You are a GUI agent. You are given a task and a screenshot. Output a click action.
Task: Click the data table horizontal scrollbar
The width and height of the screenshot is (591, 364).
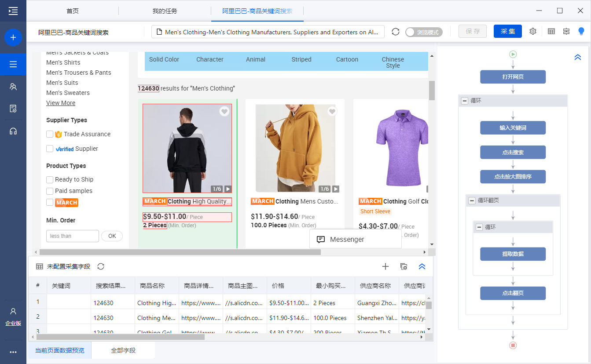(x=121, y=337)
